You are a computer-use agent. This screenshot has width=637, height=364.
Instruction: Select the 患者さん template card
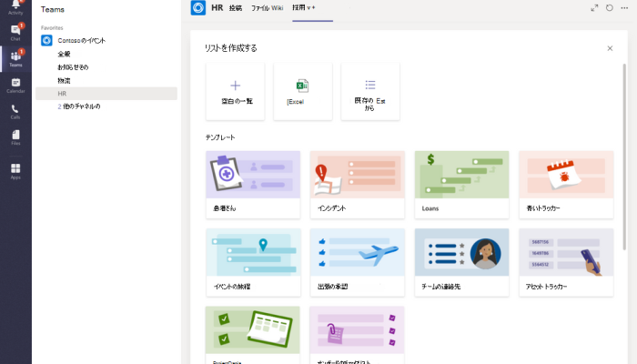click(x=253, y=185)
